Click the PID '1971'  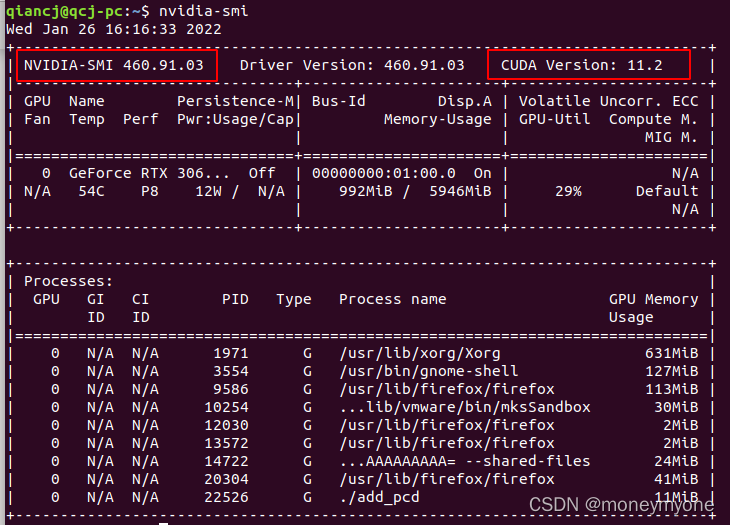click(x=231, y=353)
